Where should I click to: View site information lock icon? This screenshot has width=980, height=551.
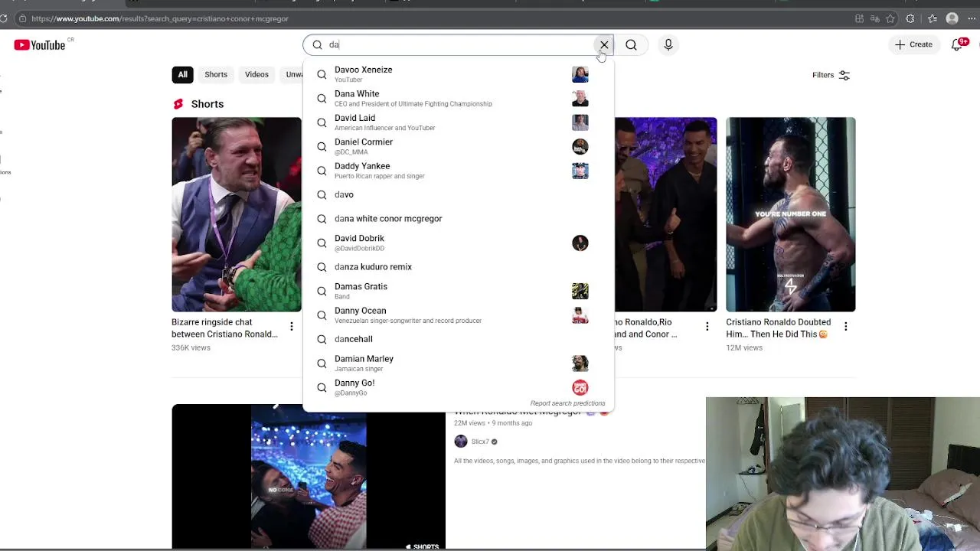click(x=22, y=18)
